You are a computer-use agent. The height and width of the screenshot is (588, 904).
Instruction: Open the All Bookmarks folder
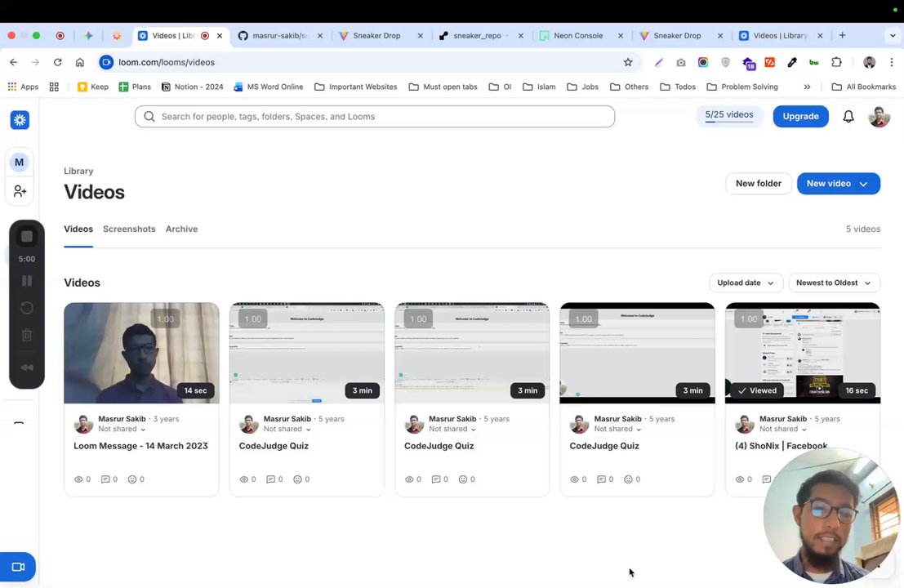pos(864,87)
